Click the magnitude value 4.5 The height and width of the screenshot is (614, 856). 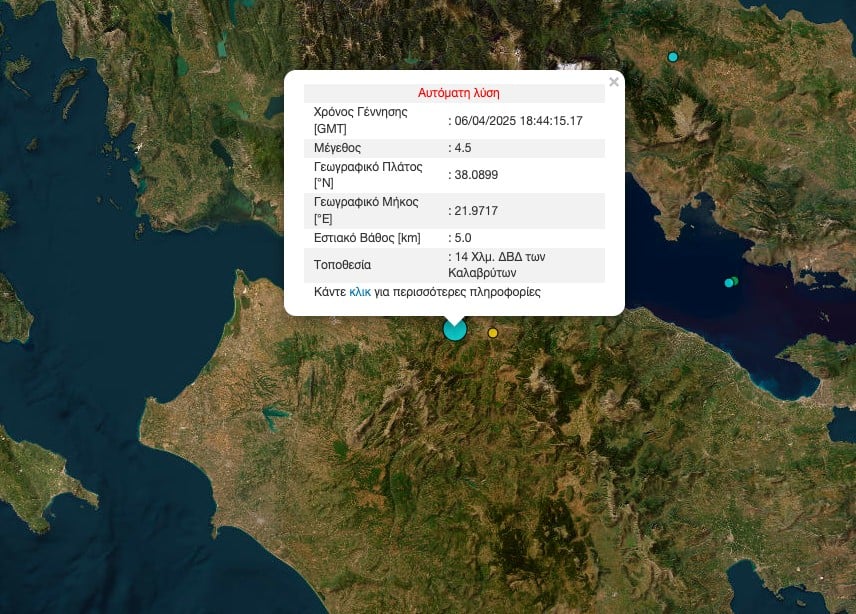(463, 148)
